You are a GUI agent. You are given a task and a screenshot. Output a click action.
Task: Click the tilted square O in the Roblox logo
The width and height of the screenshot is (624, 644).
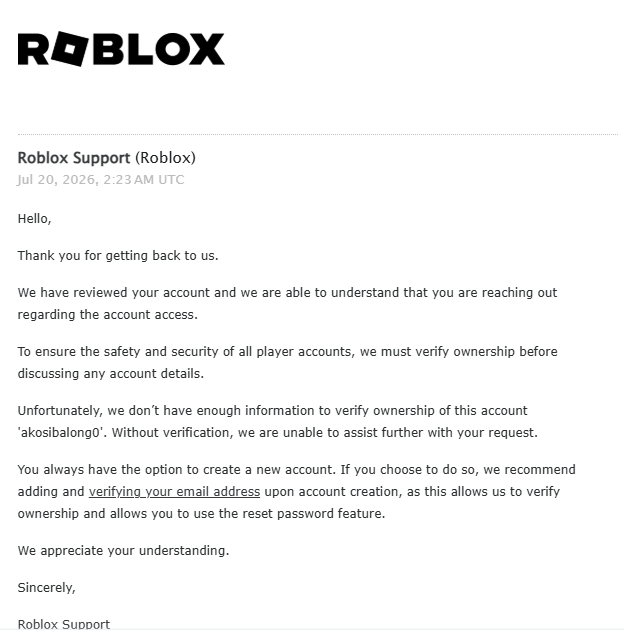(70, 49)
